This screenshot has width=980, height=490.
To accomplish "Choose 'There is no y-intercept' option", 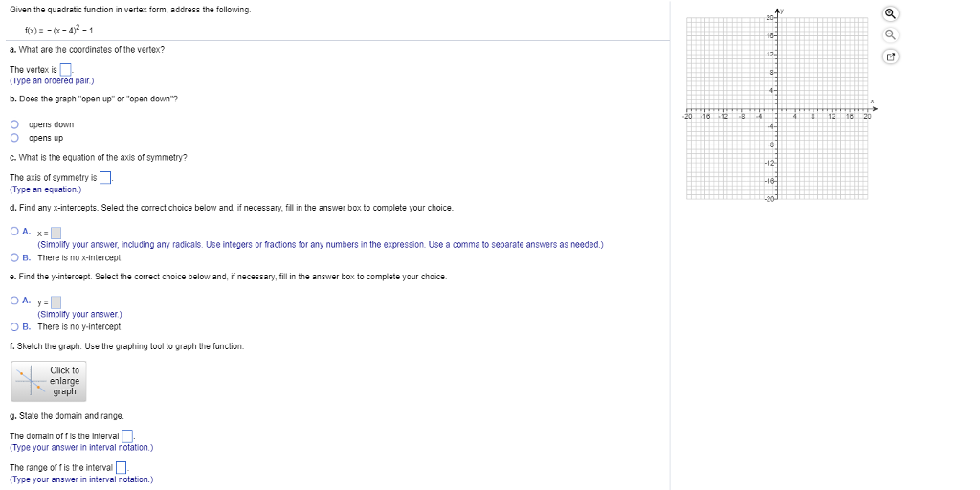I will click(14, 326).
